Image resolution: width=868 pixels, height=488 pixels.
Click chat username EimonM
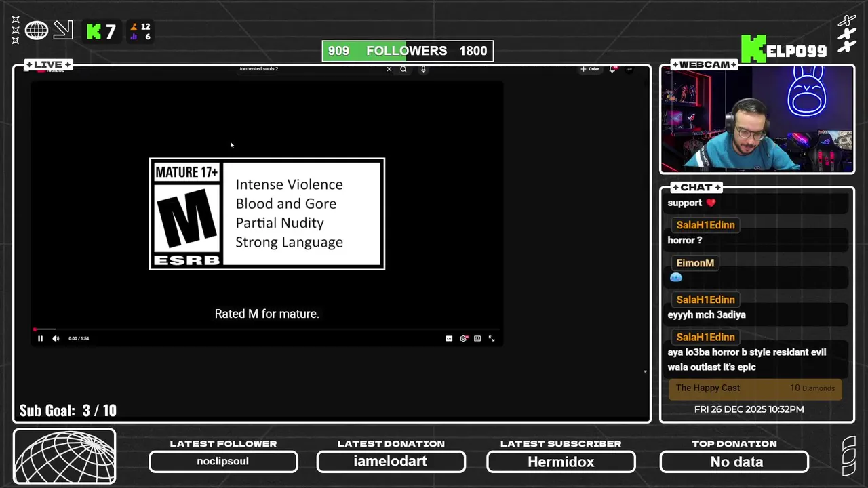pos(695,263)
